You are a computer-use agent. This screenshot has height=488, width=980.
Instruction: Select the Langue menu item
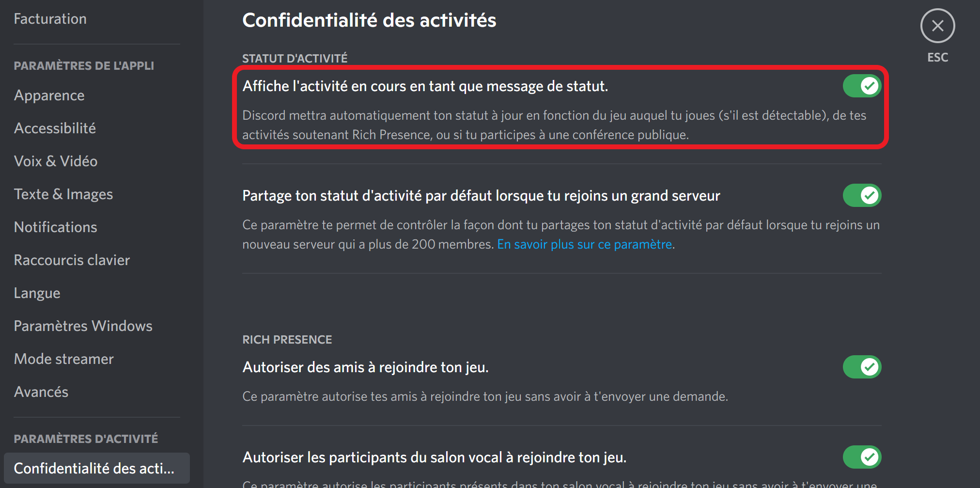(37, 293)
